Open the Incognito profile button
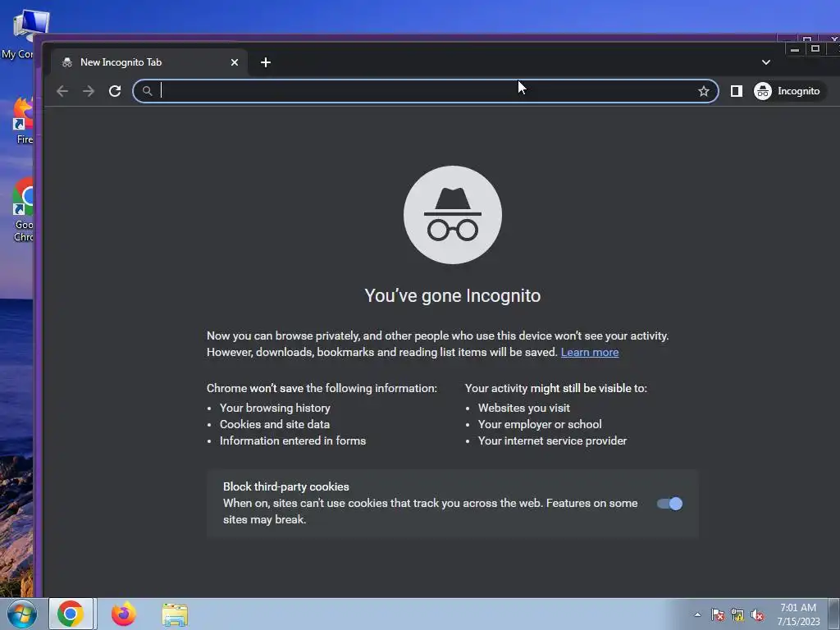Screen dimensions: 840x630 coord(787,91)
